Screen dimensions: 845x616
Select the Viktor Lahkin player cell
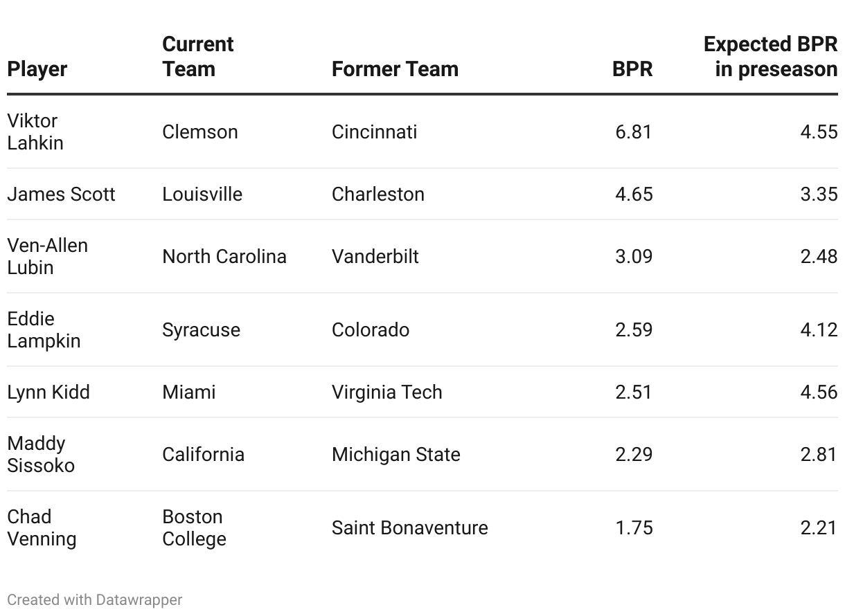(35, 132)
